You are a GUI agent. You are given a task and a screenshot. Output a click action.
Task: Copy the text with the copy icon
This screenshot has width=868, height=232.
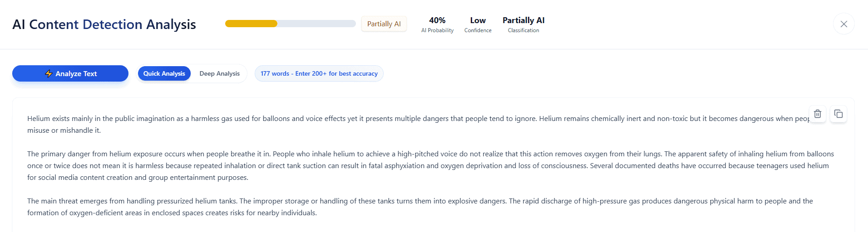tap(838, 114)
